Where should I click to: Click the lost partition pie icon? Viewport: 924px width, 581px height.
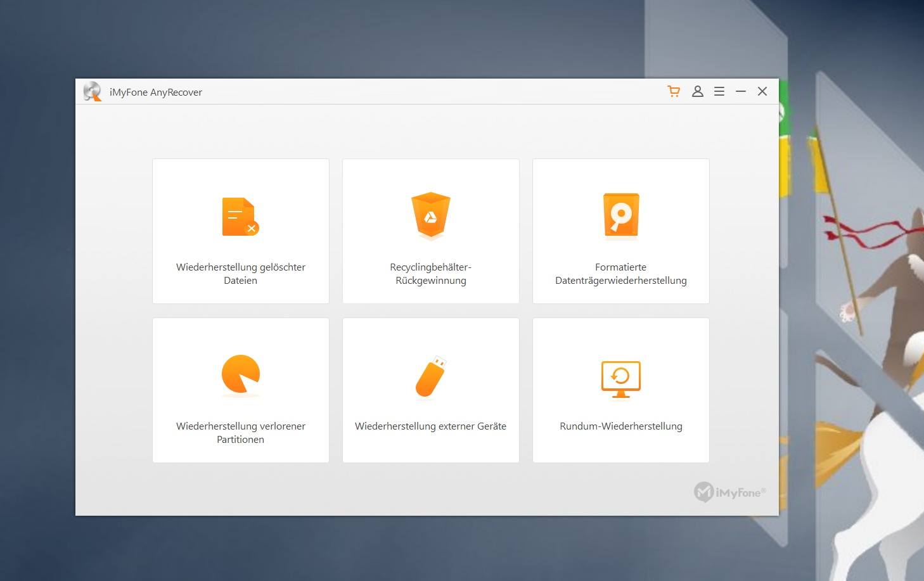click(x=240, y=375)
